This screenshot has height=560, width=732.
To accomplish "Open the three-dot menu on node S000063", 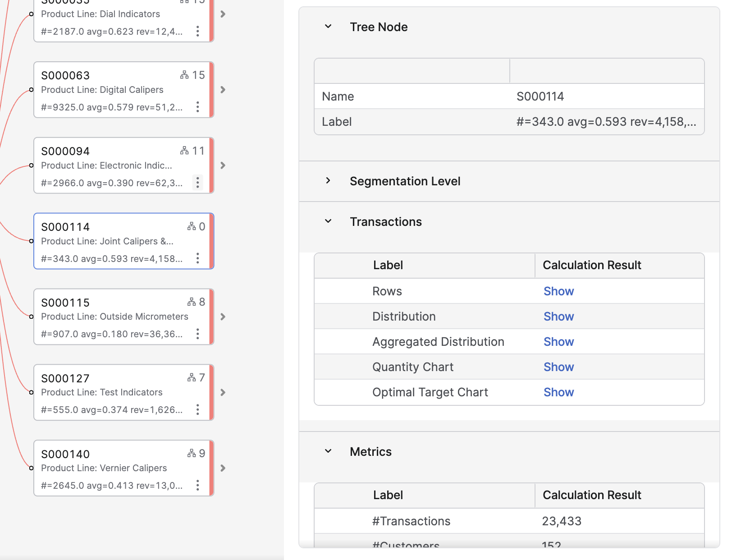I will 197,107.
